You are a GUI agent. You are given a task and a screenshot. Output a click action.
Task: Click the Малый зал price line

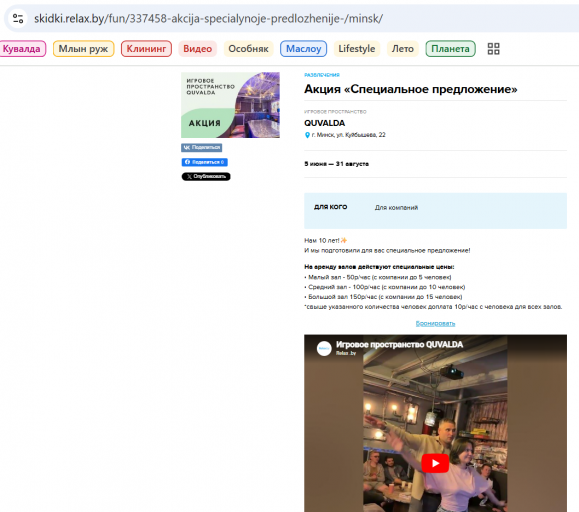[x=378, y=277]
